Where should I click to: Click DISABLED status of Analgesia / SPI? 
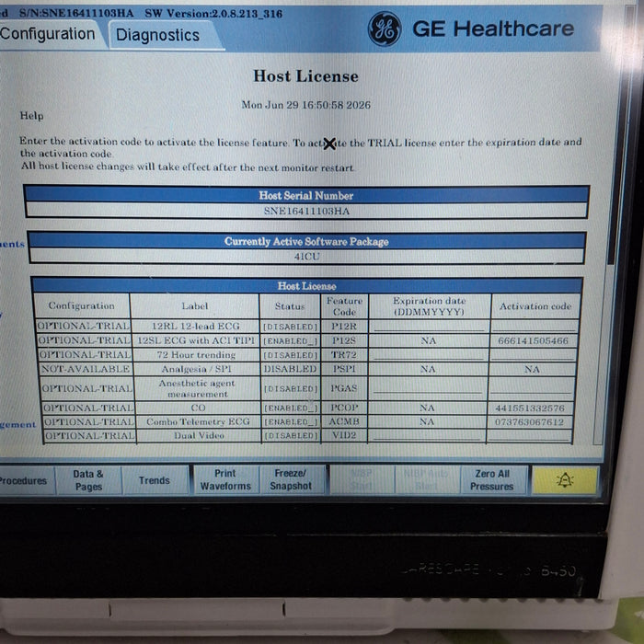click(290, 369)
